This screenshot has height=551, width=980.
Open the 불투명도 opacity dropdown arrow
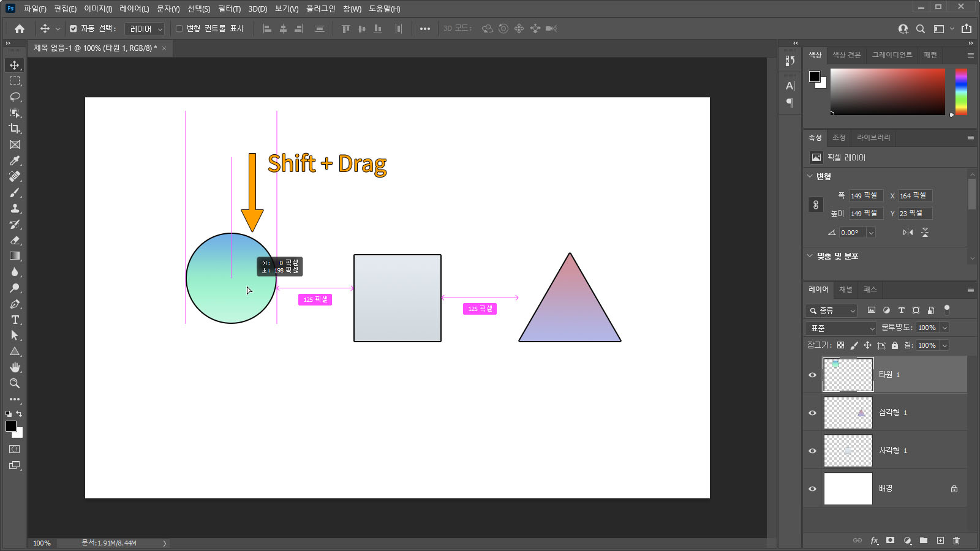point(944,328)
